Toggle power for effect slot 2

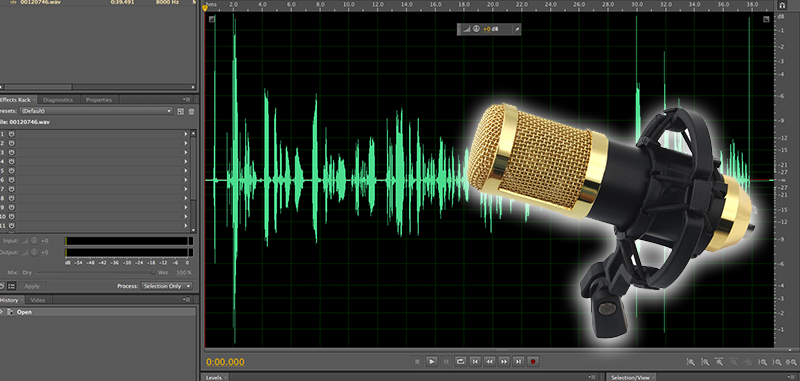(11, 143)
